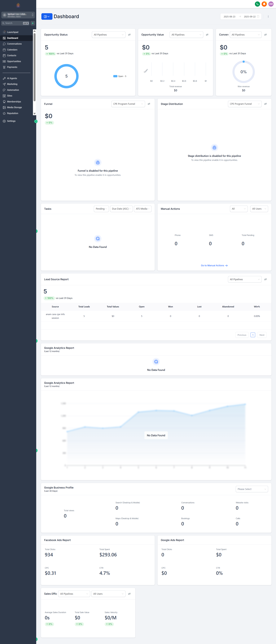The image size is (276, 644).
Task: Expand the Funnel CPE Program Funnel dropdown
Action: 128,104
